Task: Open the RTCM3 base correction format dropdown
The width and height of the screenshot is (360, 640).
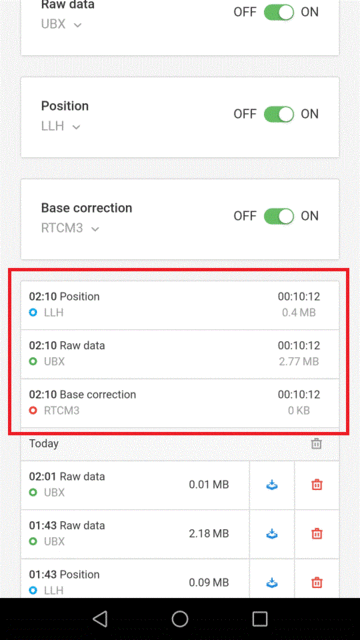Action: [70, 228]
